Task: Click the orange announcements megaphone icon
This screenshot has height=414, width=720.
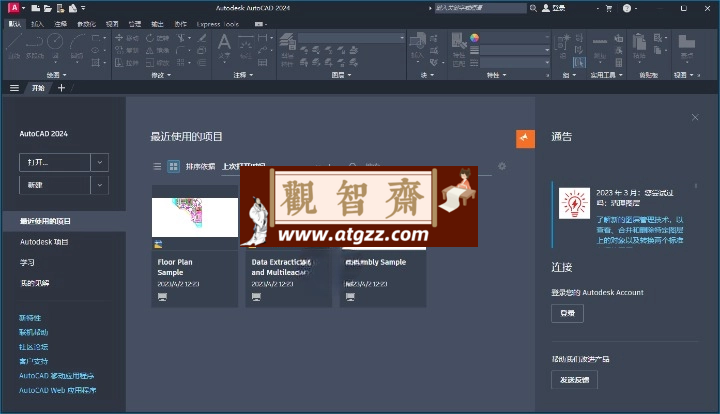Action: [x=525, y=139]
